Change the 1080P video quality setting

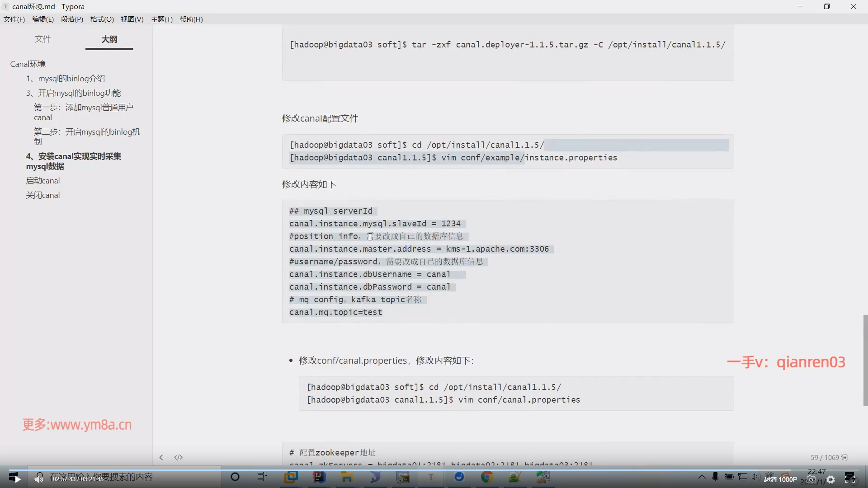click(x=781, y=479)
